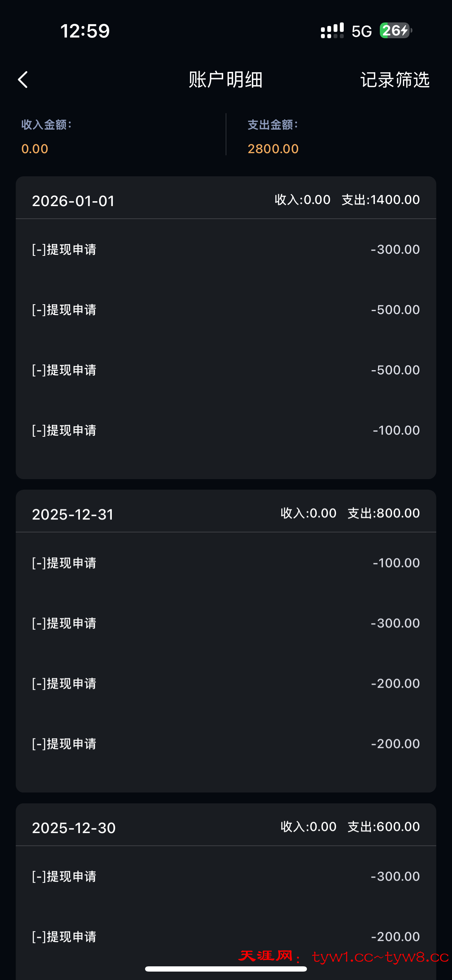
Task: Open the -300.00 withdrawal on 2025-12-30
Action: (226, 877)
